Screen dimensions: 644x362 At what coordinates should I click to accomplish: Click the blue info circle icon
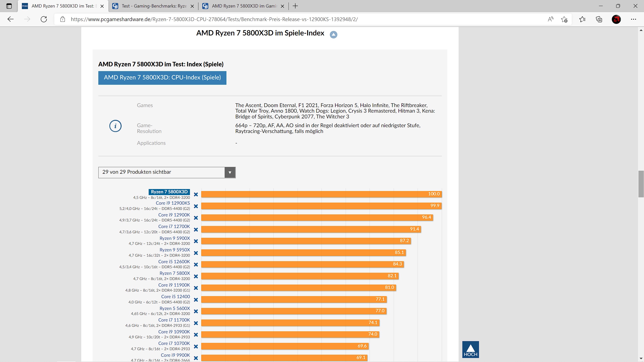pos(115,126)
